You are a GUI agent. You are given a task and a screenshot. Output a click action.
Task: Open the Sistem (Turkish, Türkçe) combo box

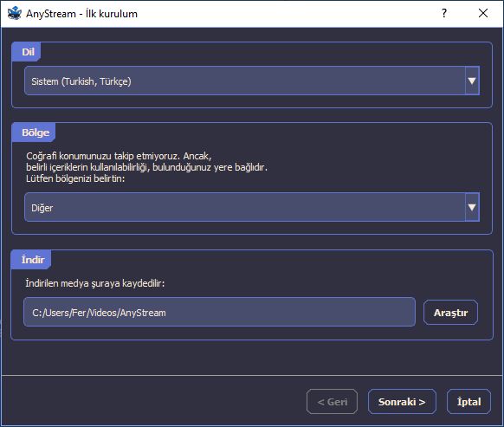pyautogui.click(x=252, y=81)
